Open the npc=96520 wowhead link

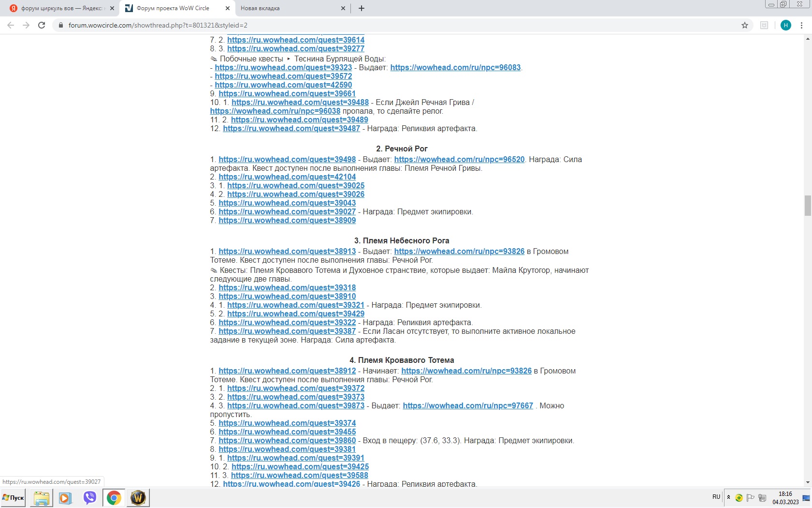click(x=459, y=160)
